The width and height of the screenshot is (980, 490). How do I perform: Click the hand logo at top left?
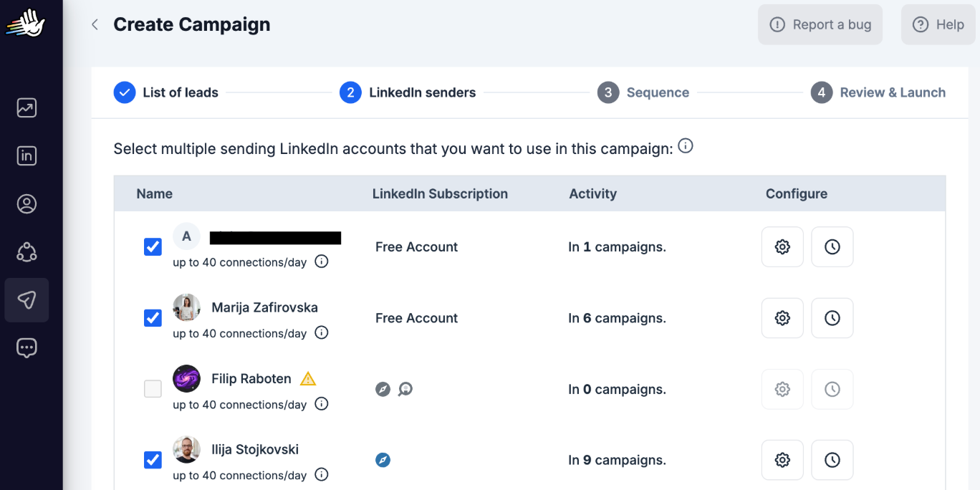click(x=26, y=23)
